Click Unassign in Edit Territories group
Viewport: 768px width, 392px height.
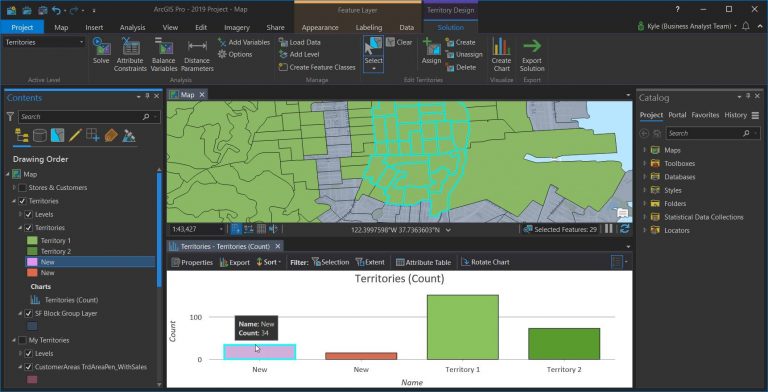tap(464, 54)
